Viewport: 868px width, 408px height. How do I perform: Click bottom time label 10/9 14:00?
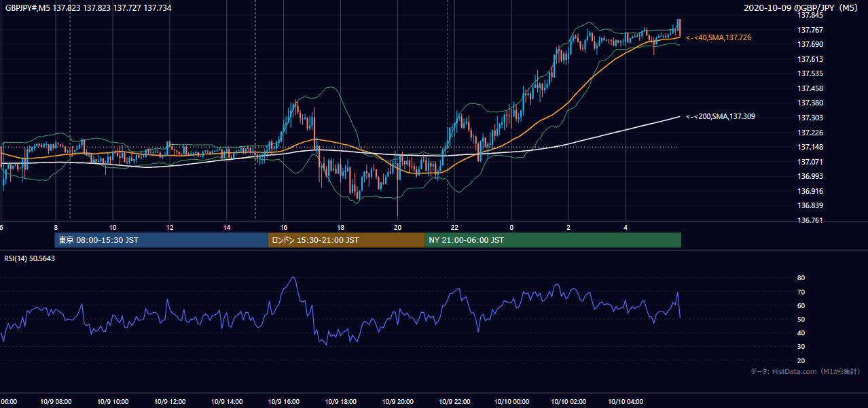pos(225,402)
